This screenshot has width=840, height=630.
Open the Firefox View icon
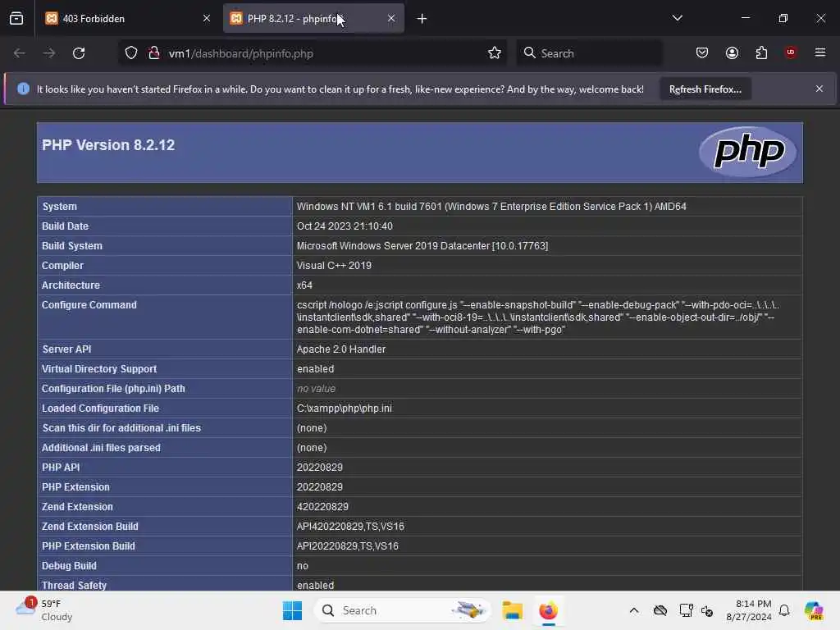point(16,18)
